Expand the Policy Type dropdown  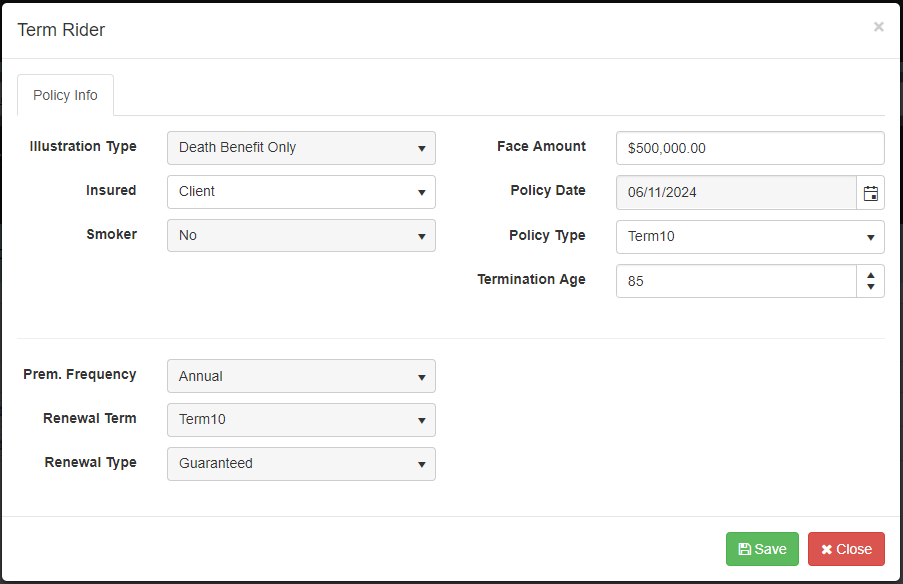tap(750, 237)
